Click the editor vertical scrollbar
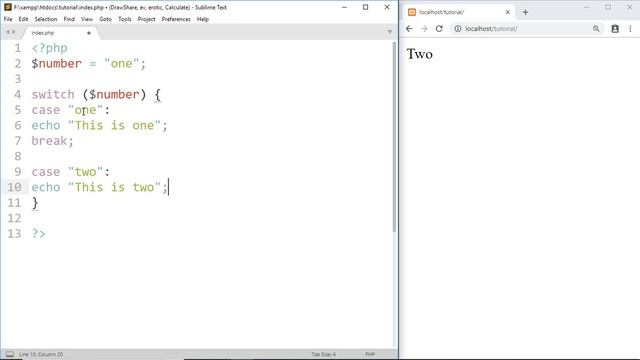This screenshot has height=360, width=640. click(x=394, y=137)
